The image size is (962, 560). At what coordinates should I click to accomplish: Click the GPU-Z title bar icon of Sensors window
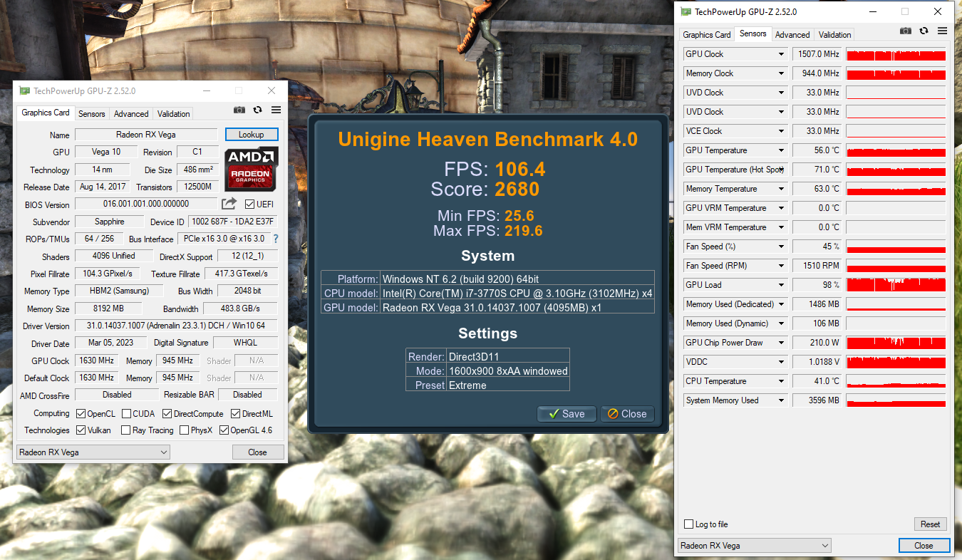tap(686, 11)
